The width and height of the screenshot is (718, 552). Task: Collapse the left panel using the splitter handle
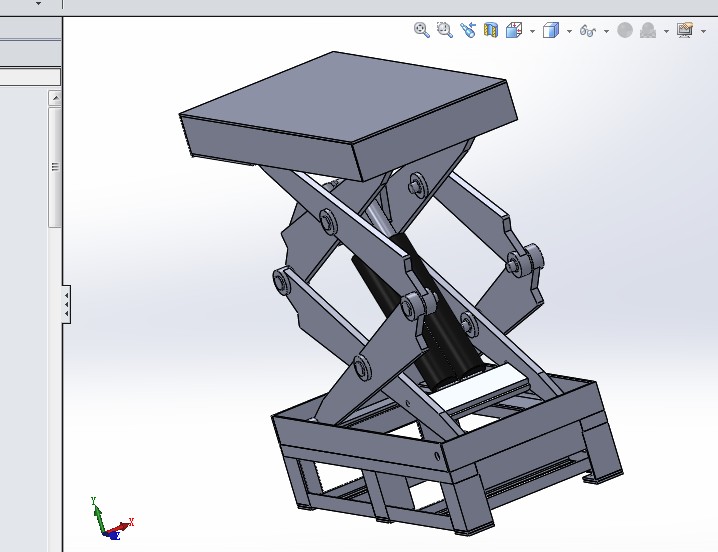(x=66, y=304)
